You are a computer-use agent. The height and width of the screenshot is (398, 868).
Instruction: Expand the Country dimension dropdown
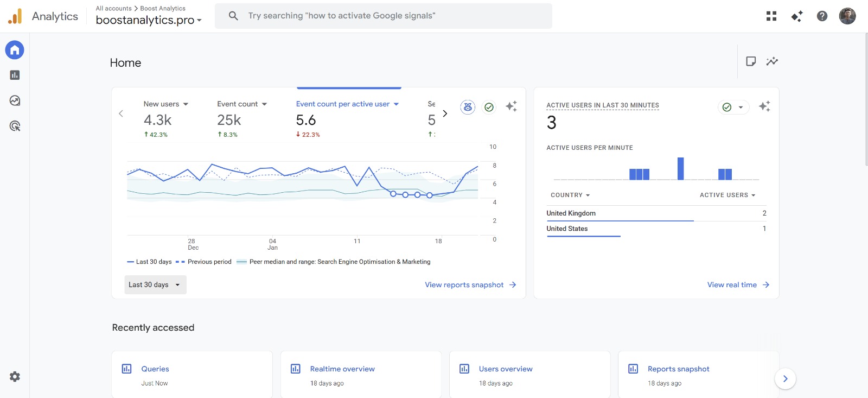(570, 195)
